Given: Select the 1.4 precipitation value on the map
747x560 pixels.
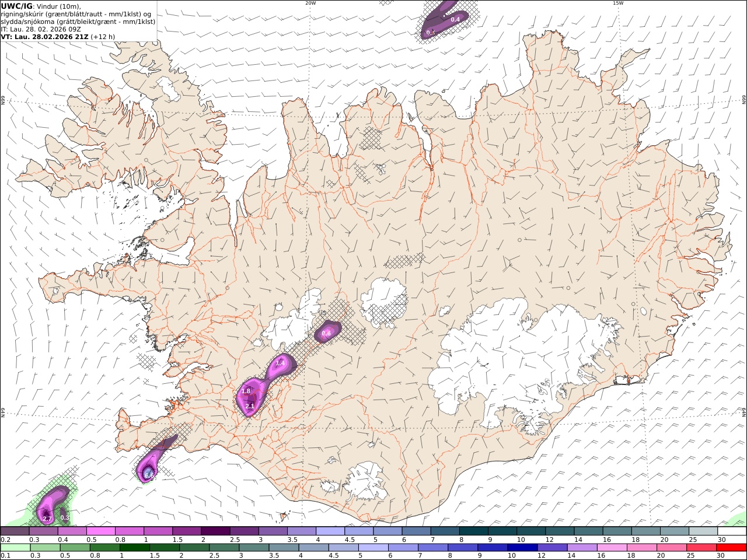Looking at the screenshot, I should tap(280, 363).
